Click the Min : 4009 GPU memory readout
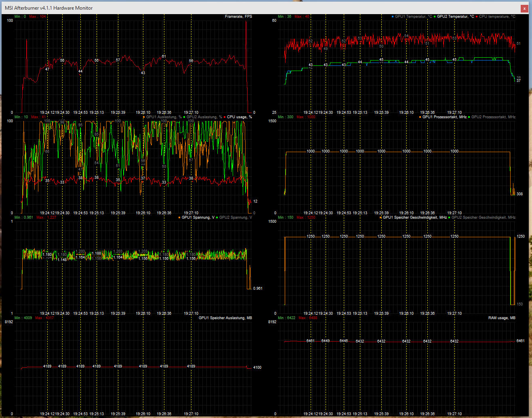Image resolution: width=532 pixels, height=418 pixels. pyautogui.click(x=23, y=318)
